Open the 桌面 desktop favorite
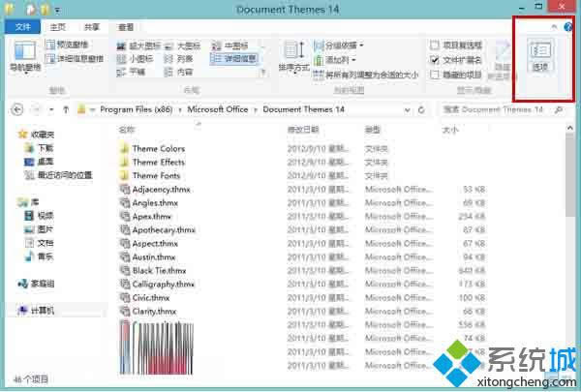This screenshot has width=581, height=392. 39,162
